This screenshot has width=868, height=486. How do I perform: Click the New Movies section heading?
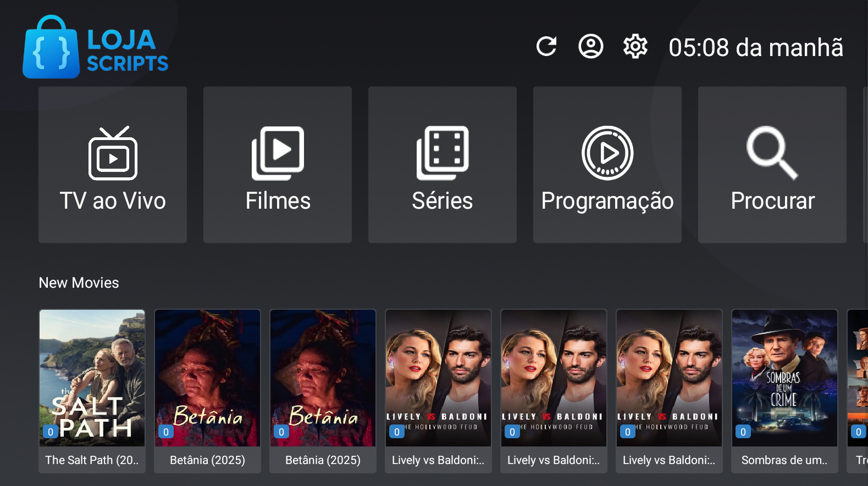pyautogui.click(x=79, y=283)
